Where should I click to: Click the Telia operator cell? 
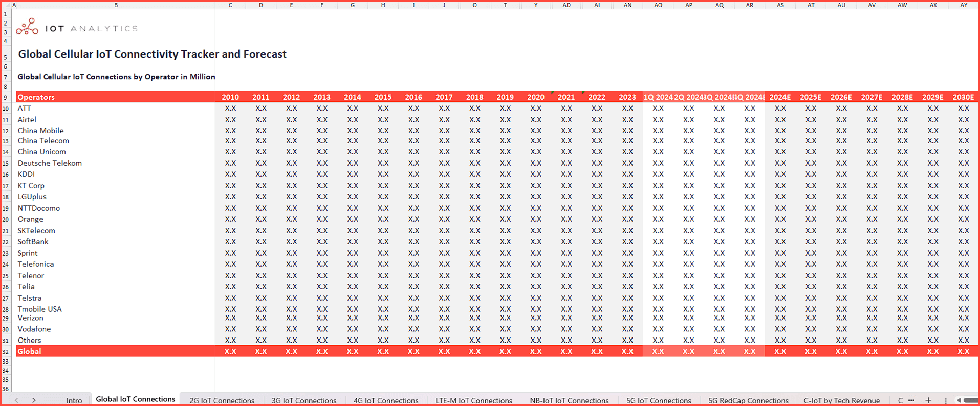pyautogui.click(x=116, y=287)
